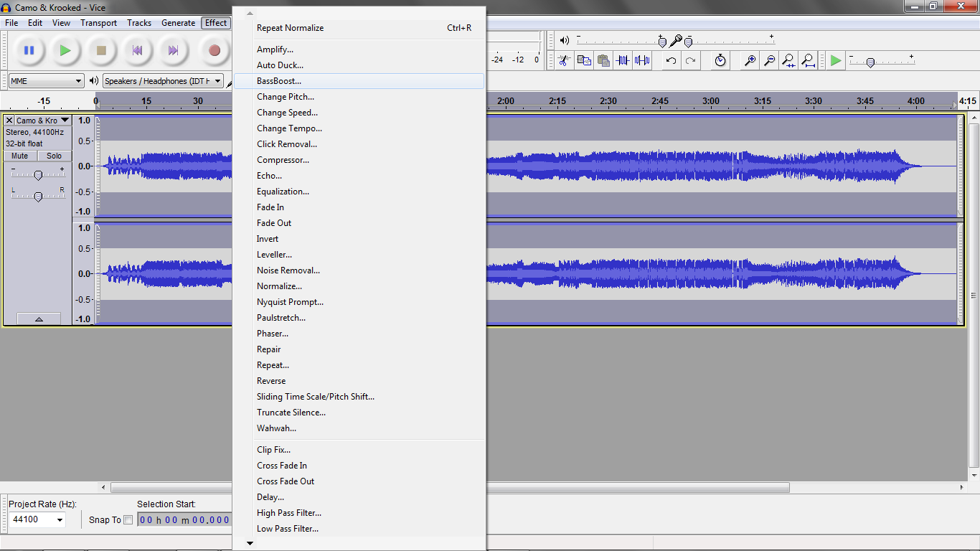Open the Edit menu

tap(35, 23)
